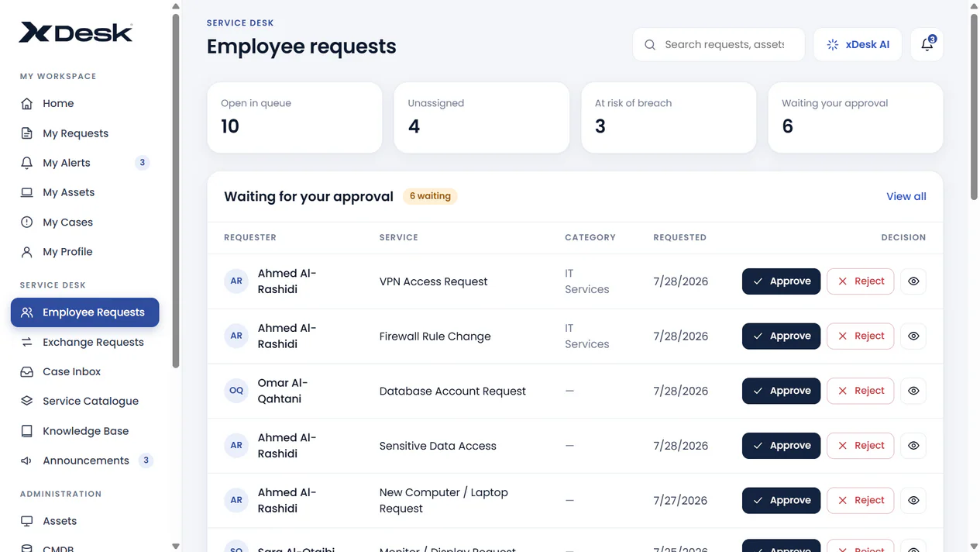This screenshot has width=980, height=552.
Task: Click the Requester column header
Action: (250, 237)
